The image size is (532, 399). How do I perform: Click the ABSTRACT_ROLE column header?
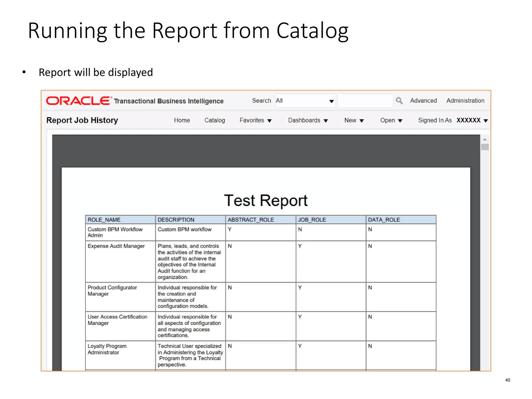tap(261, 220)
